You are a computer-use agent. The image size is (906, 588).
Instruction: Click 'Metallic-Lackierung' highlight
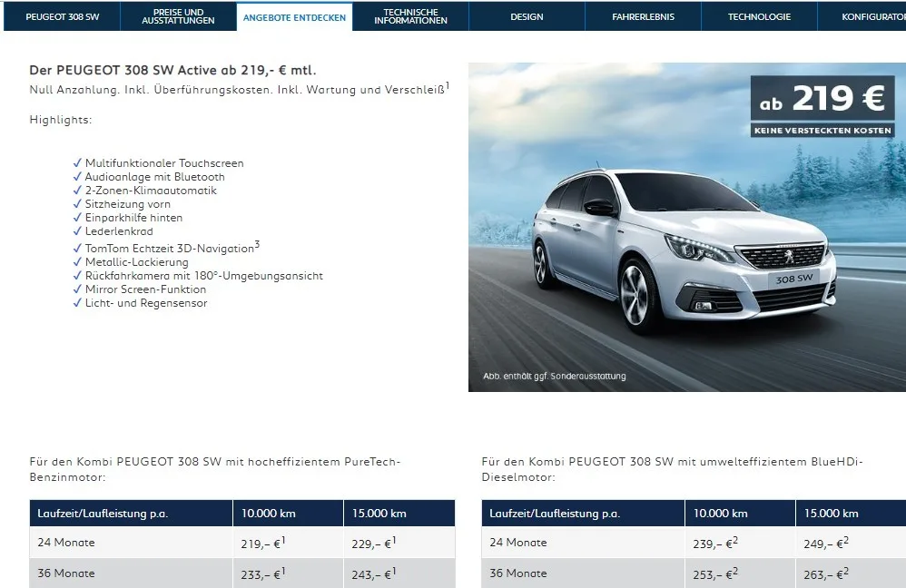click(x=136, y=261)
